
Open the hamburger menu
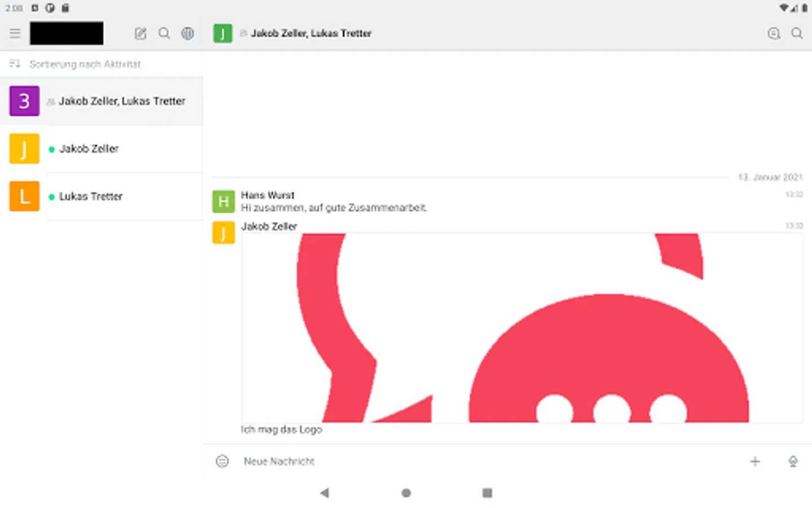[x=15, y=33]
